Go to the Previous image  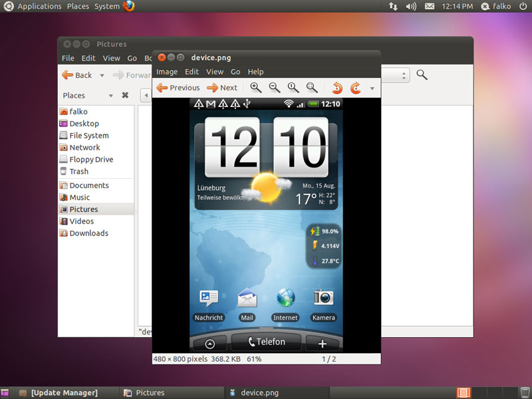point(178,88)
